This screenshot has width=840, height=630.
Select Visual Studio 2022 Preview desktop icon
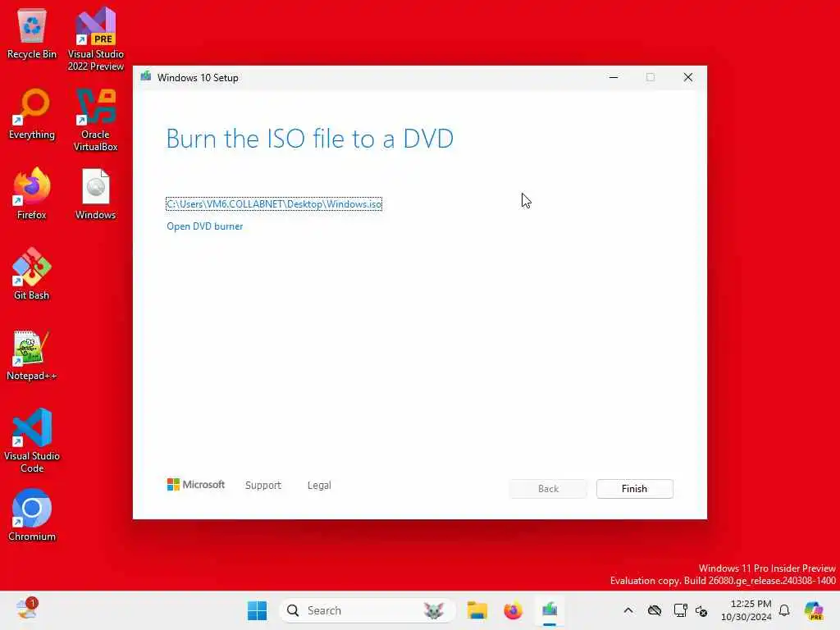click(x=96, y=39)
